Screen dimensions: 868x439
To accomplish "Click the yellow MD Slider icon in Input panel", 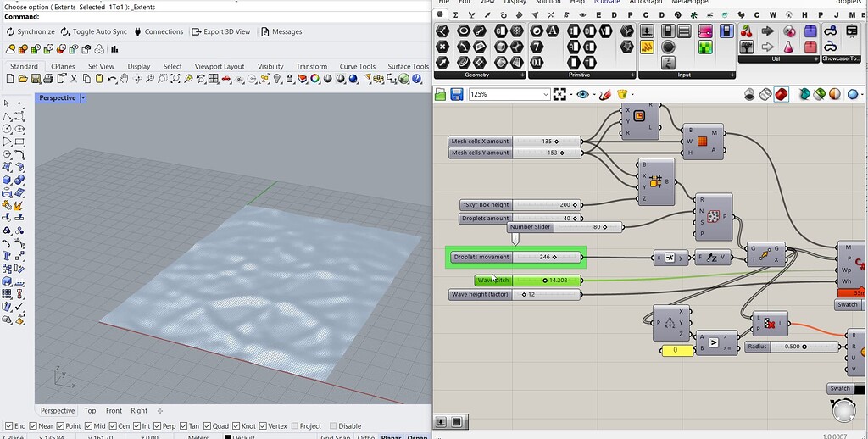I will 648,47.
